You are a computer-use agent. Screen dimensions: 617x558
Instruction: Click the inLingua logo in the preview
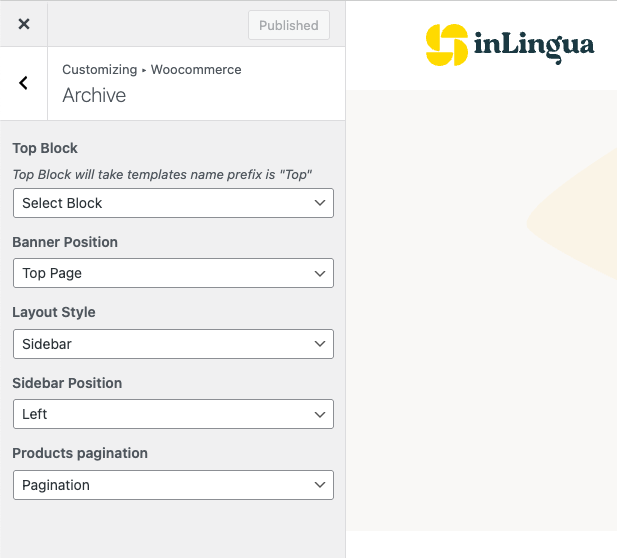[509, 45]
